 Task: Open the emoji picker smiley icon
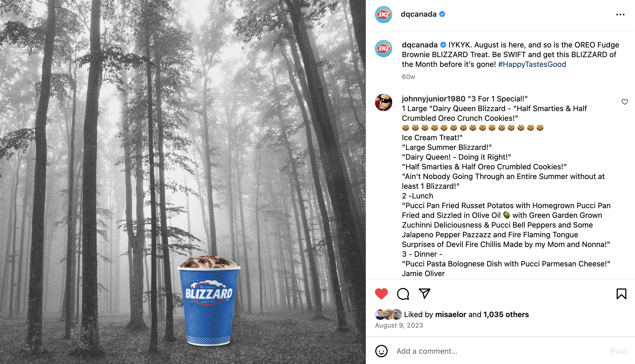coord(381,351)
